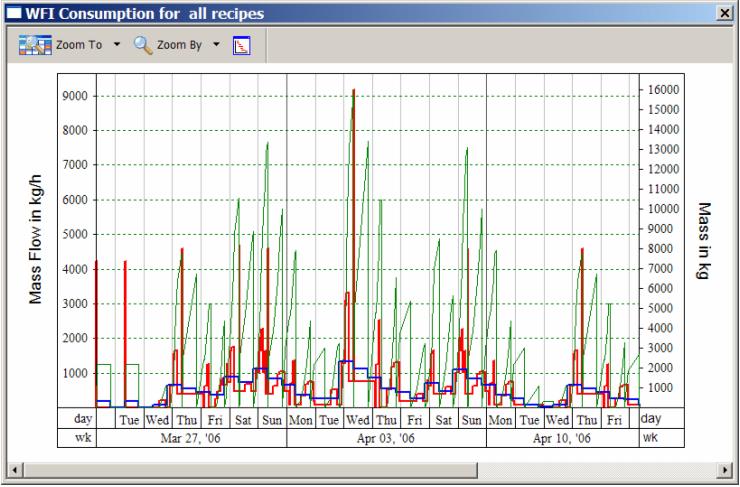This screenshot has width=740, height=487.
Task: Click the left scroll arrow at bottom
Action: [x=14, y=468]
